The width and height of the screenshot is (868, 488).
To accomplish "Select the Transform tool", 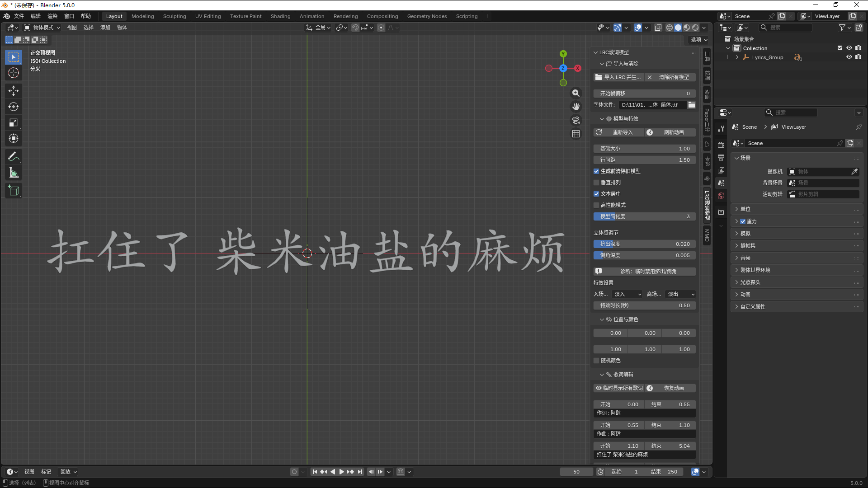I will [14, 138].
